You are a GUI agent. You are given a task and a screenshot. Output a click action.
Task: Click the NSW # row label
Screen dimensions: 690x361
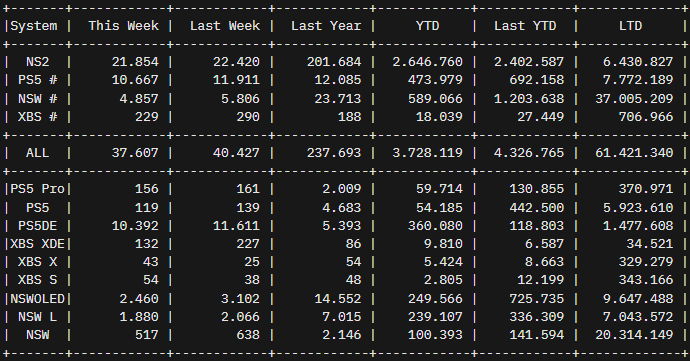37,99
